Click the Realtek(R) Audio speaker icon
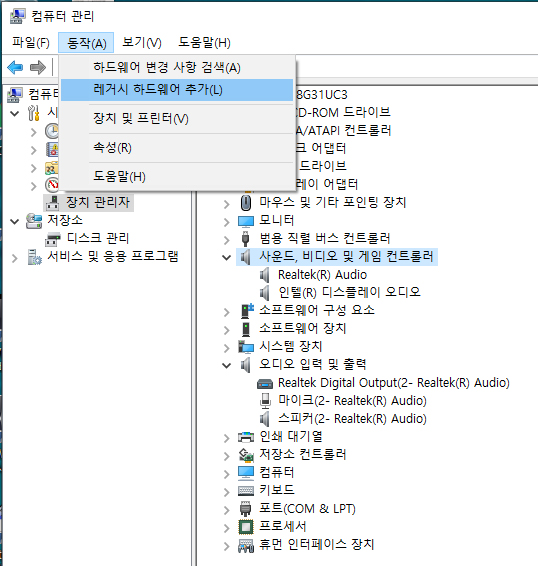This screenshot has height=566, width=538. (265, 275)
